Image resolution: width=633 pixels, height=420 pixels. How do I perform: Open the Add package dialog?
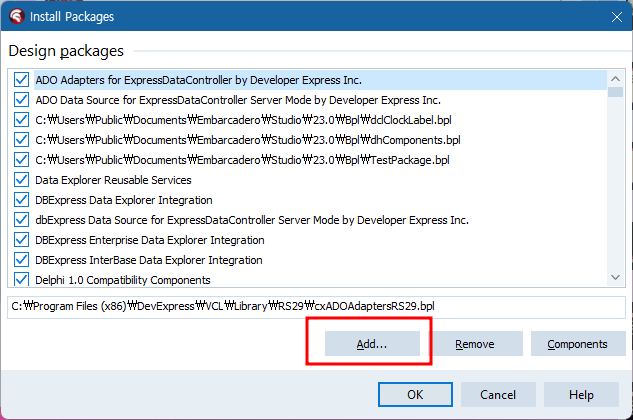tap(372, 344)
